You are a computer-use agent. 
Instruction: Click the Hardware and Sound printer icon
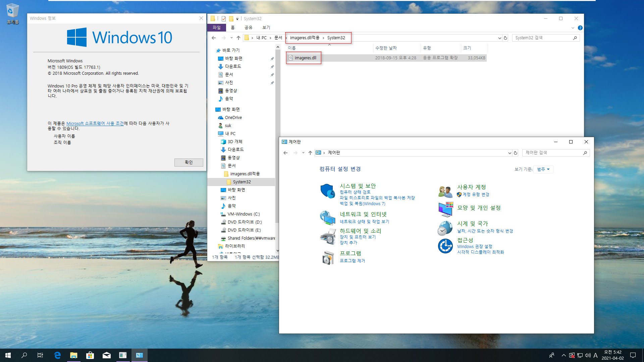[x=328, y=237]
